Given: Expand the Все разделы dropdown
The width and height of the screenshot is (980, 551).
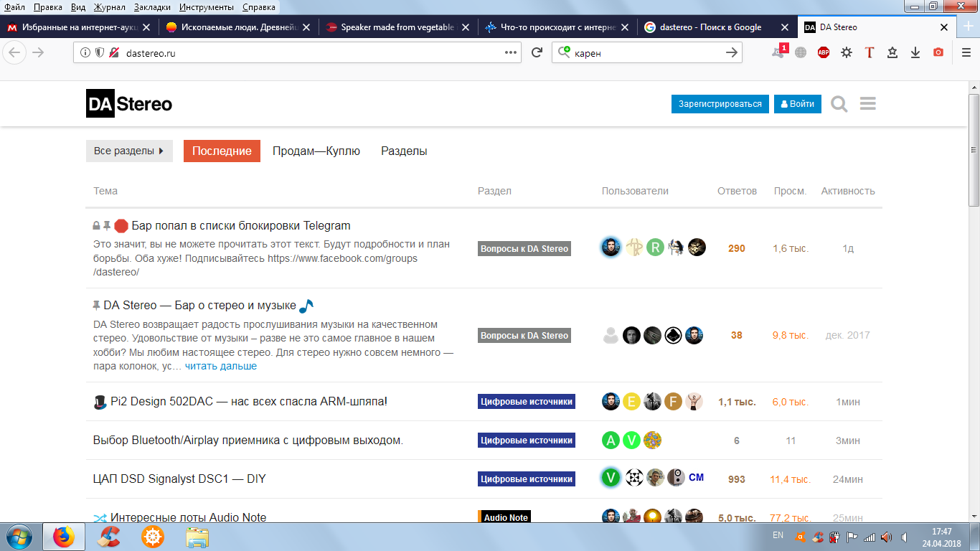Looking at the screenshot, I should point(129,151).
